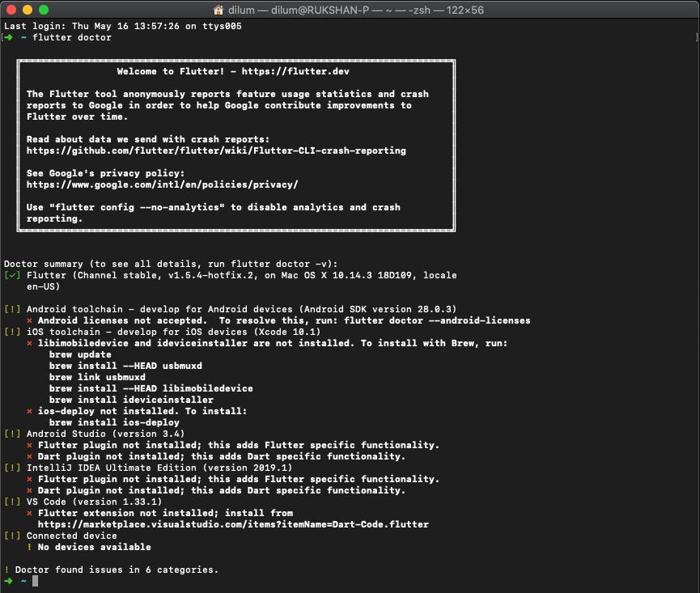The height and width of the screenshot is (593, 700).
Task: Click 'brew install ideviceinstaller' line
Action: [x=131, y=400]
